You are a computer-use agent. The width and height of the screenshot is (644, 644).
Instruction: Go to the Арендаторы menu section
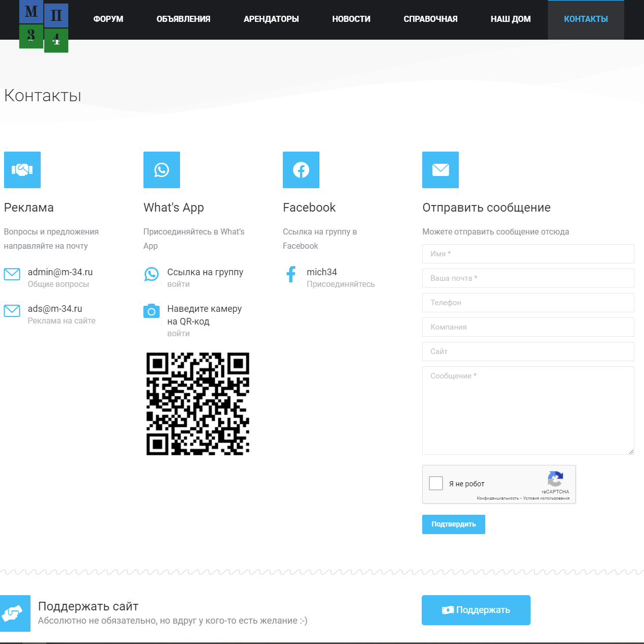pyautogui.click(x=271, y=19)
